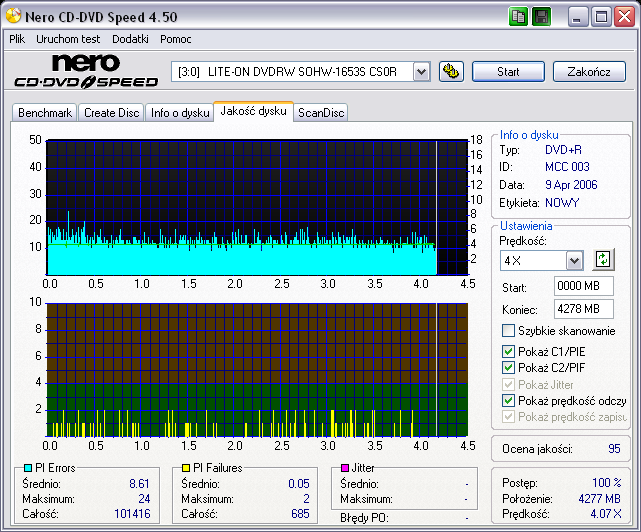Expand the Prędkość 4X speed dropdown
The image size is (641, 532).
[573, 261]
